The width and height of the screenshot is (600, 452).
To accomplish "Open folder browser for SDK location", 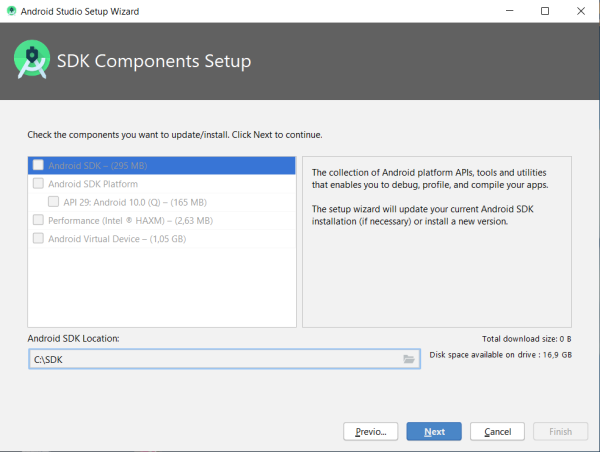I will [409, 358].
